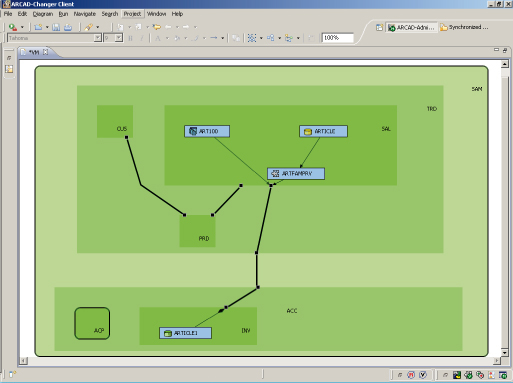The width and height of the screenshot is (513, 383).
Task: Click the green run launch icon
Action: (x=13, y=27)
